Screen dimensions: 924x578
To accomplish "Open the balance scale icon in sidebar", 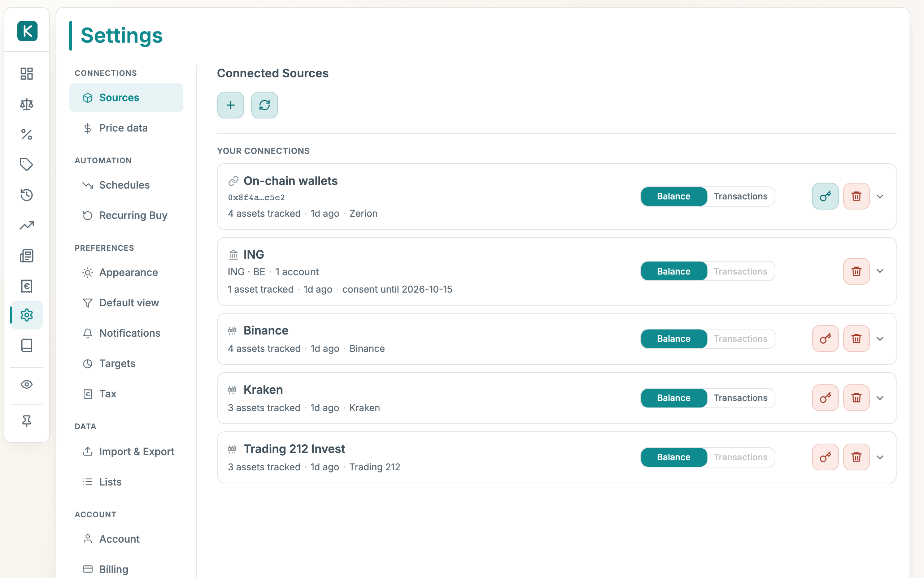I will tap(27, 104).
